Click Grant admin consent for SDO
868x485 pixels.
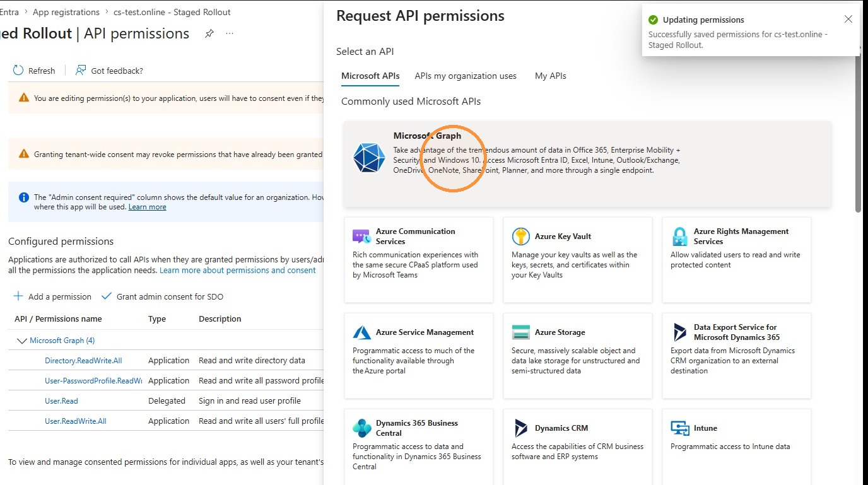click(x=162, y=296)
